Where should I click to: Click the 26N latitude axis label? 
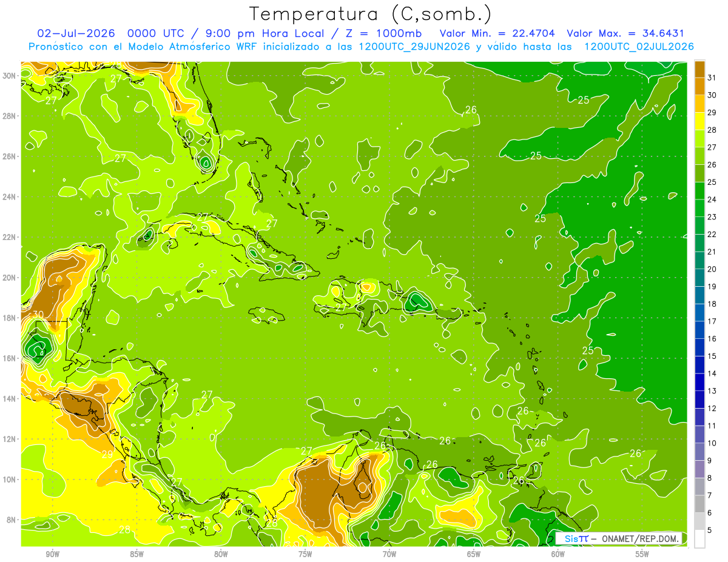tap(9, 156)
